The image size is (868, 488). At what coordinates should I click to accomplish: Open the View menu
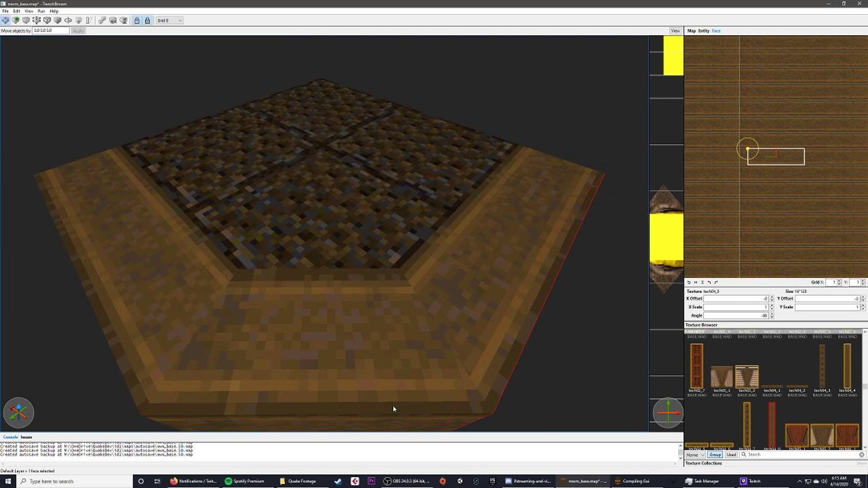coord(29,11)
